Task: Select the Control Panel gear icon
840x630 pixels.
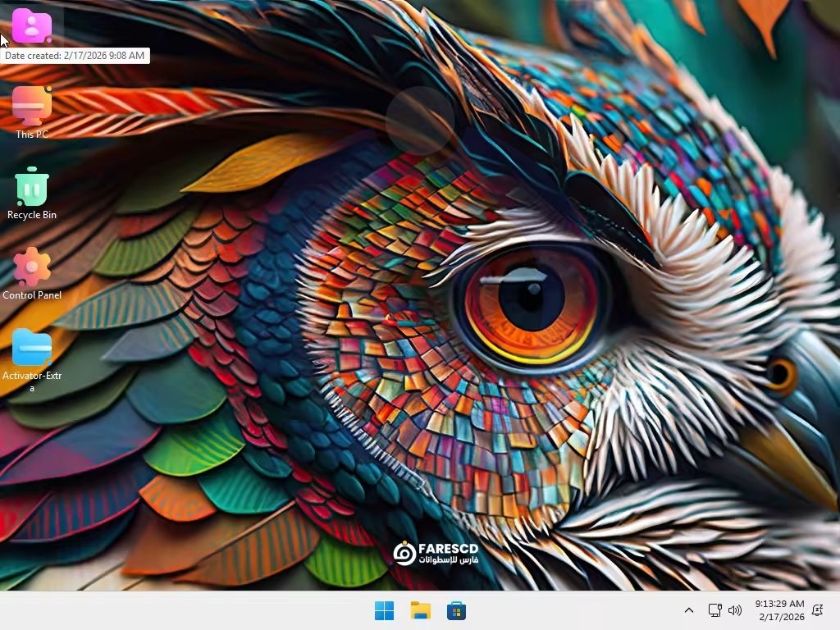Action: click(32, 267)
